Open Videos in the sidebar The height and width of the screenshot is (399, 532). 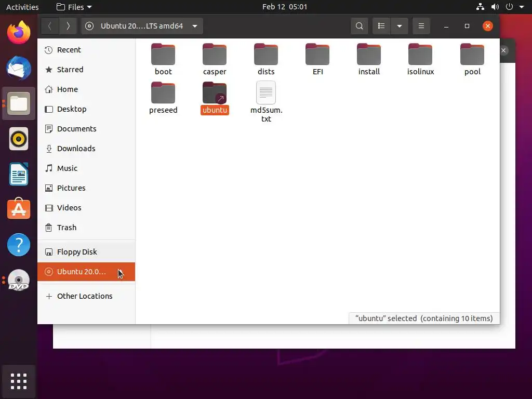(86, 207)
